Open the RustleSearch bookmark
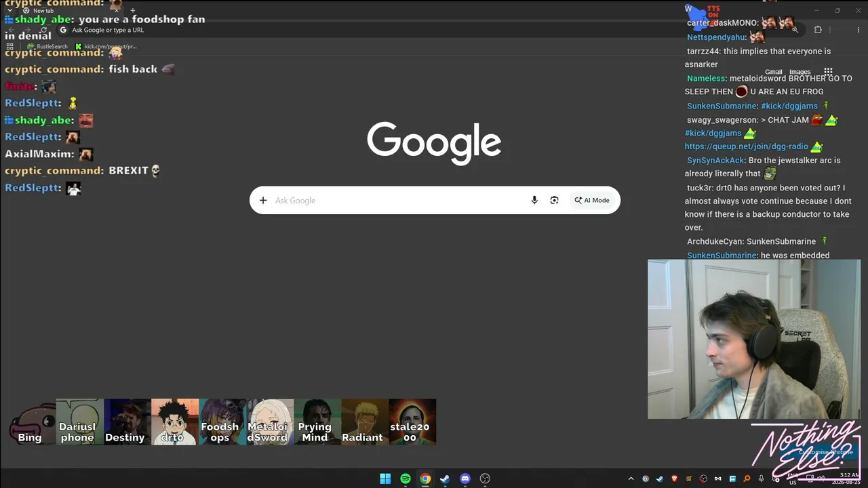The width and height of the screenshot is (868, 488). [47, 47]
